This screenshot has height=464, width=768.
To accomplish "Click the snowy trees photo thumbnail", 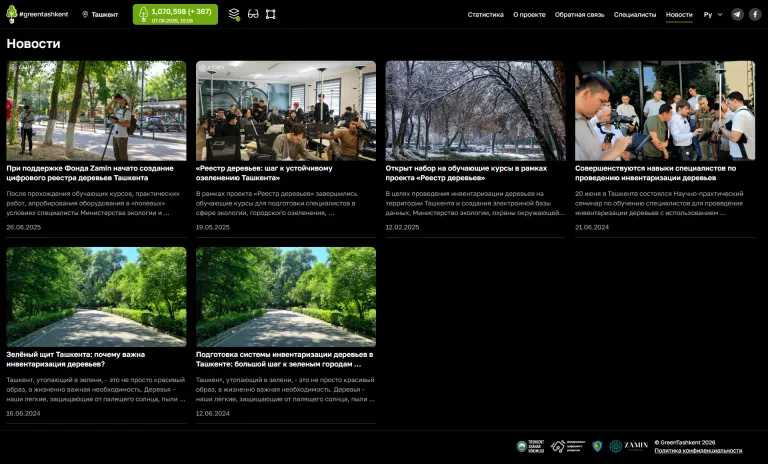I will 476,111.
